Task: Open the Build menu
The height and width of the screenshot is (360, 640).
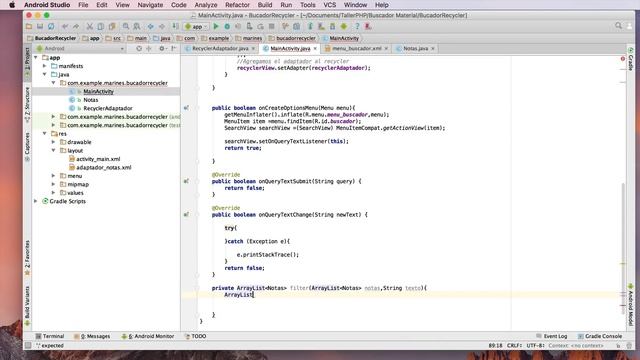Action: [265, 5]
